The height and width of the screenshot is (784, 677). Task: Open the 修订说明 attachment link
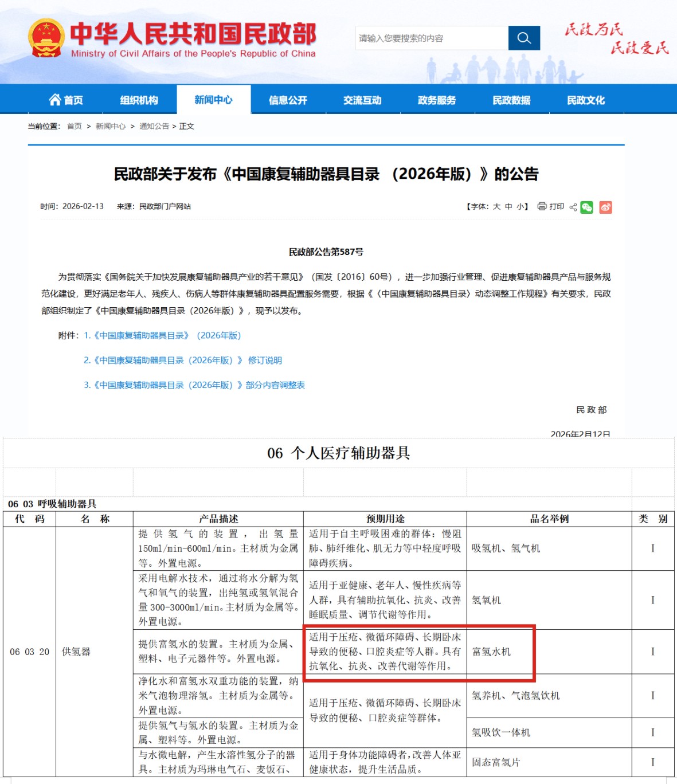coord(183,360)
